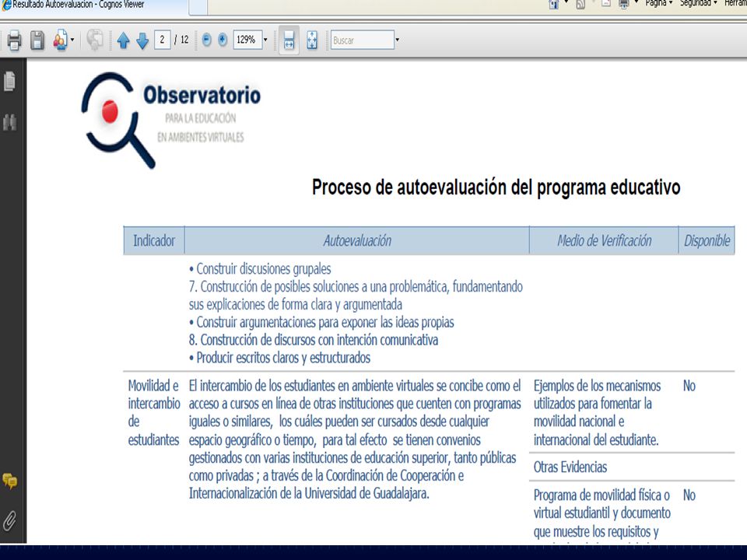Open the Comments panel speech bubble icon
This screenshot has width=747, height=560.
(x=9, y=481)
